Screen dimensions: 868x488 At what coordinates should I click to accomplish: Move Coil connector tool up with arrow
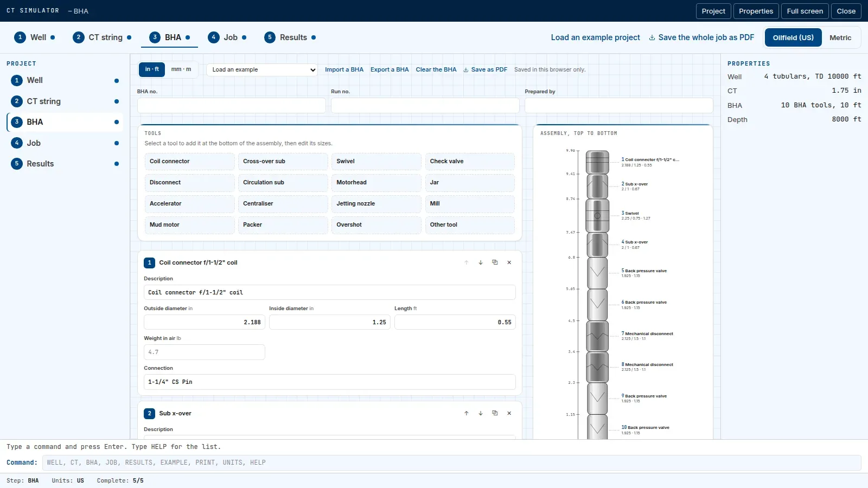[466, 262]
